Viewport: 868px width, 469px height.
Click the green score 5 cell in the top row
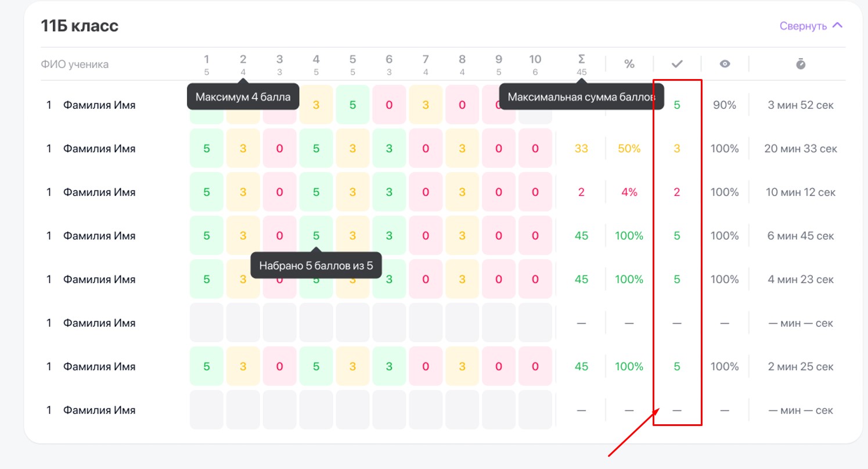(x=352, y=105)
